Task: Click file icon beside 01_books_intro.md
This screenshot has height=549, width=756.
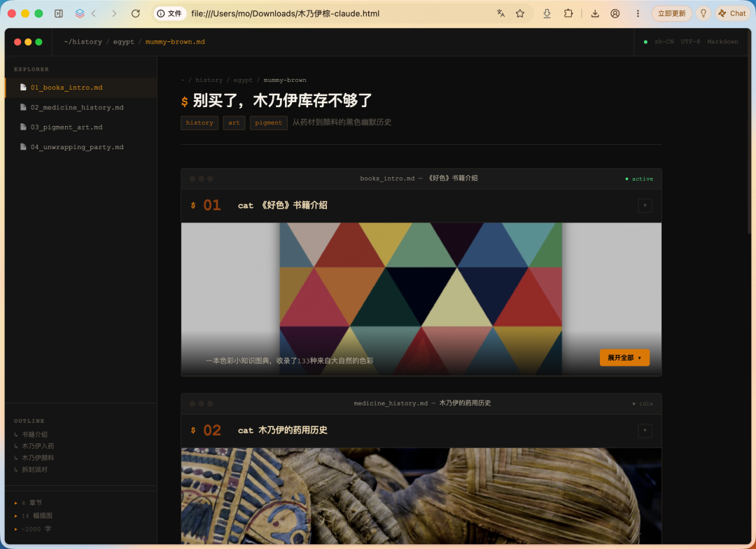Action: pos(22,88)
